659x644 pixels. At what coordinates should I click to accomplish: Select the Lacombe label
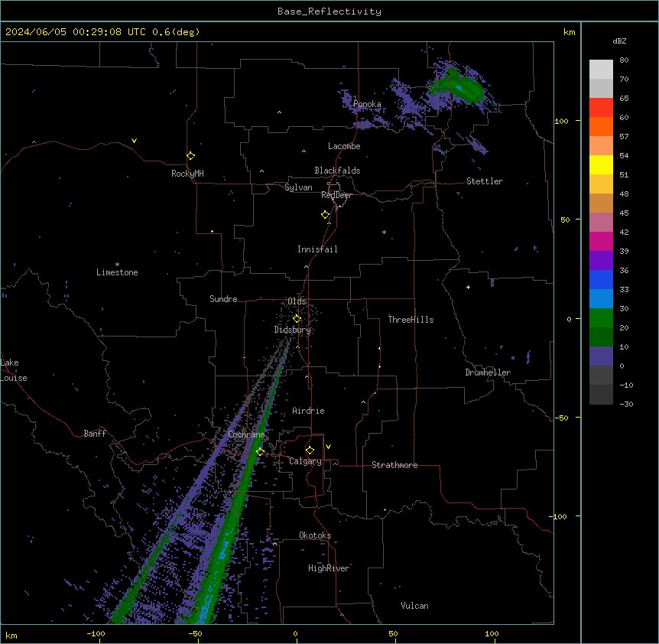pyautogui.click(x=344, y=146)
